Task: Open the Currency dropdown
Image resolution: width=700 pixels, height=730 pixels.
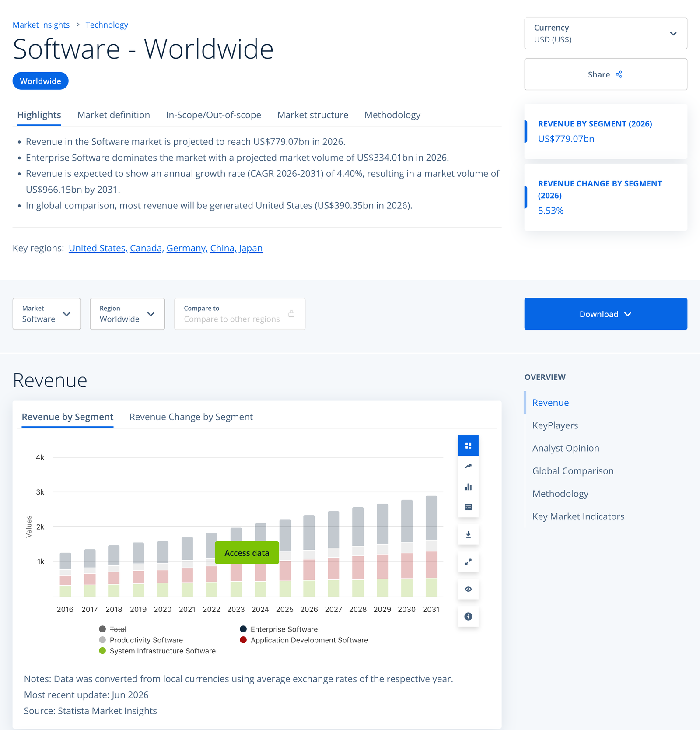Action: point(605,33)
